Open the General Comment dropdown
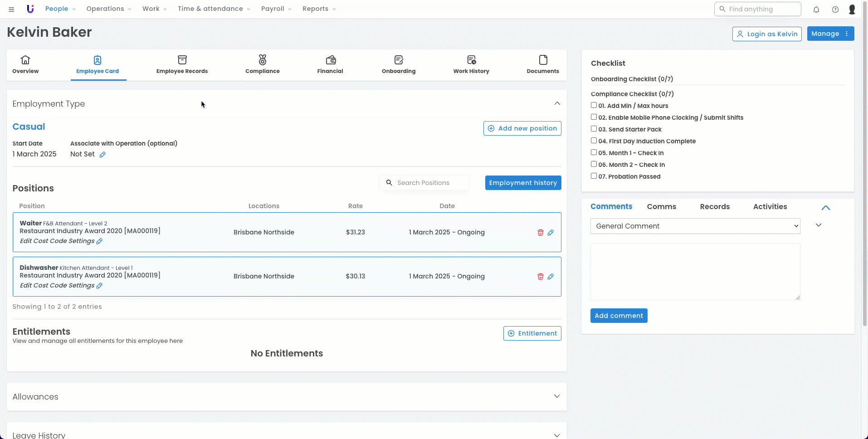The height and width of the screenshot is (439, 868). coord(695,226)
